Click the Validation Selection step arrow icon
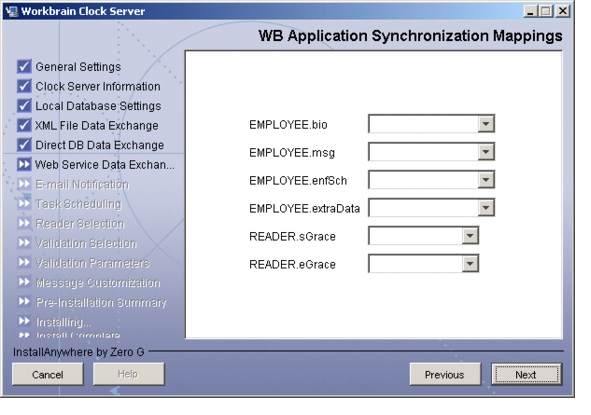This screenshot has width=591, height=415. click(x=24, y=243)
